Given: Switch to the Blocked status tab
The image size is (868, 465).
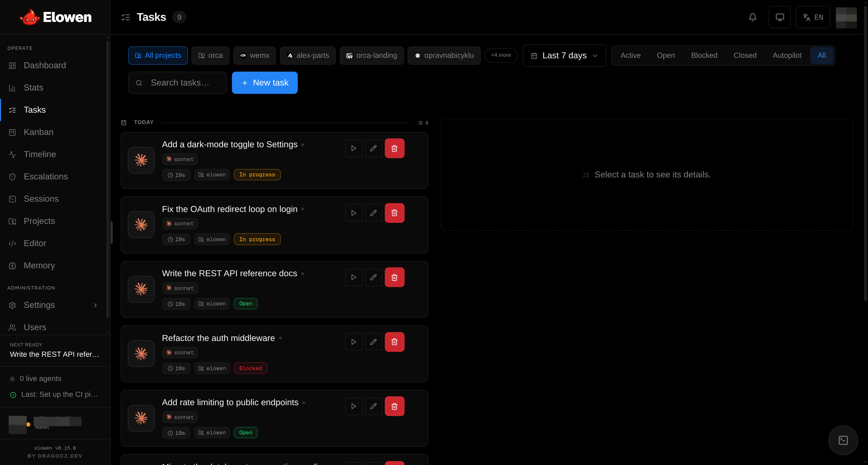Looking at the screenshot, I should coord(704,56).
